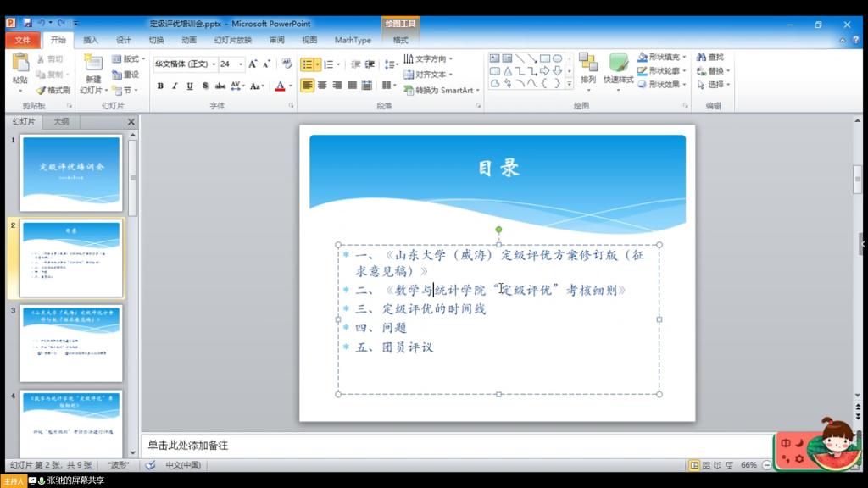Toggle italic text formatting
The image size is (868, 488).
click(175, 86)
